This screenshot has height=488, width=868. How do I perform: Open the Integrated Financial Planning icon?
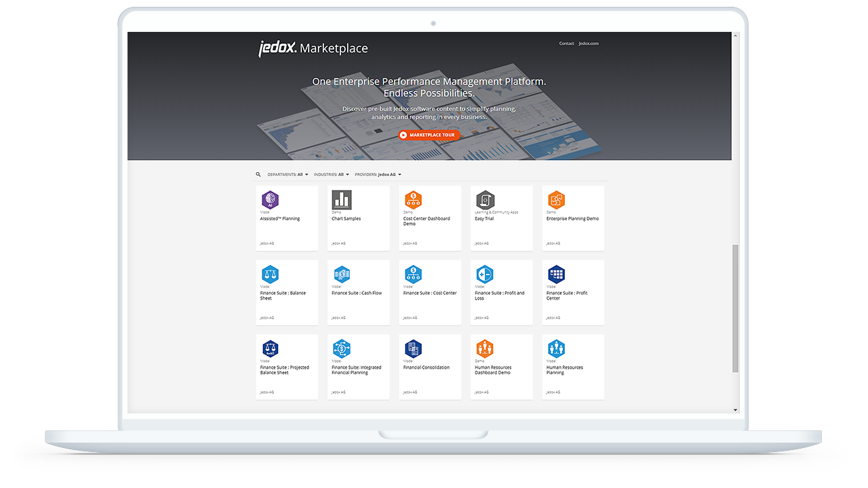tap(342, 349)
